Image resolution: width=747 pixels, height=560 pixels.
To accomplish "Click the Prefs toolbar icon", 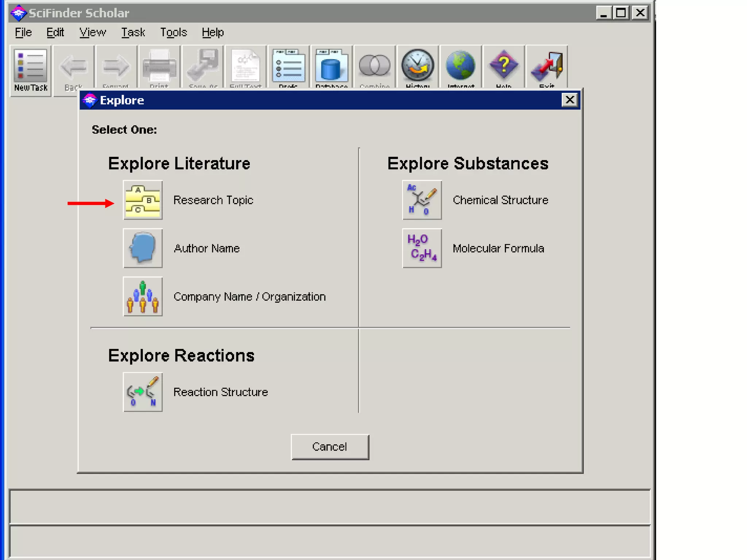I will (288, 67).
